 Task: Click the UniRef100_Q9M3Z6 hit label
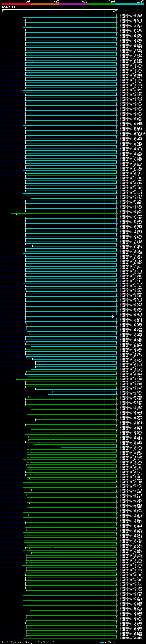[131, 15]
